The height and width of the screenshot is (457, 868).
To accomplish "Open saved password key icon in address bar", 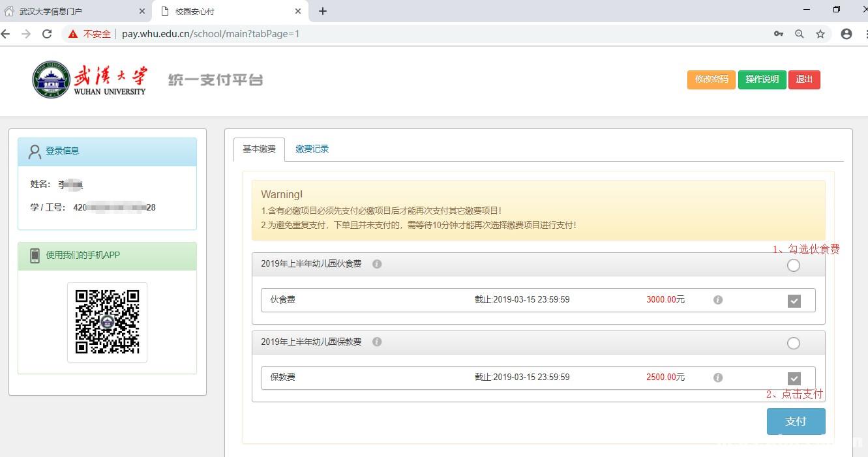I will coord(779,34).
